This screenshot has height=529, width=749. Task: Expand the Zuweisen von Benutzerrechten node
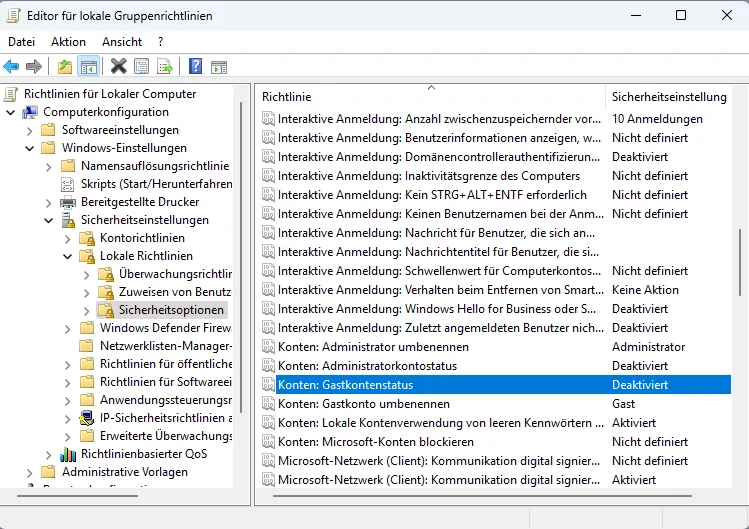86,292
